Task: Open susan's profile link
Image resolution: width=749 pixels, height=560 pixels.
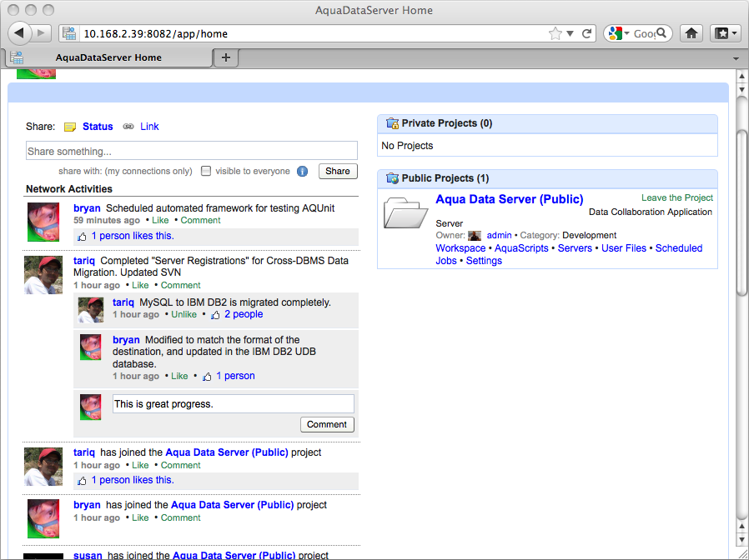Action: (x=88, y=555)
